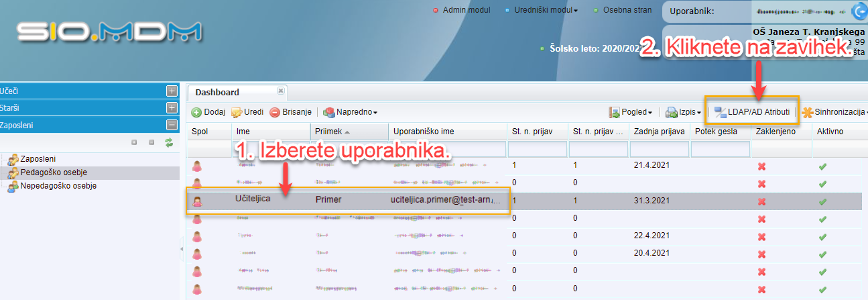This screenshot has height=300, width=868.
Task: Click the filter field under the Priimek column
Action: (x=349, y=148)
